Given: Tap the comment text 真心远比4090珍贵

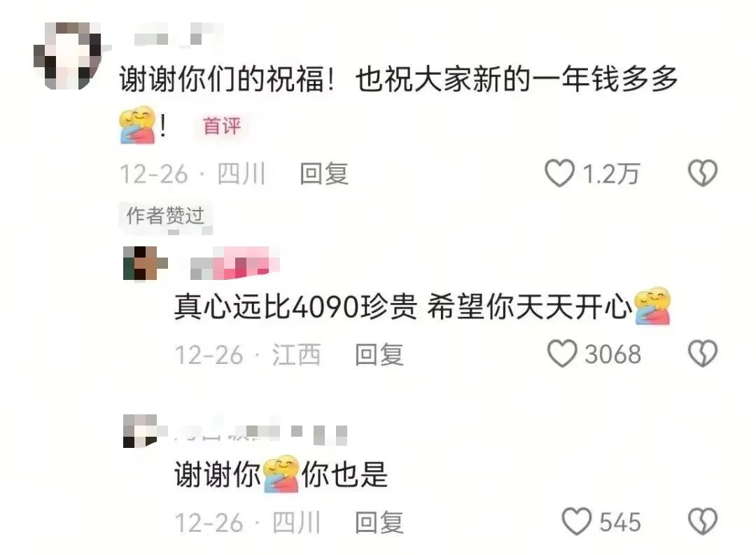Looking at the screenshot, I should tap(295, 307).
